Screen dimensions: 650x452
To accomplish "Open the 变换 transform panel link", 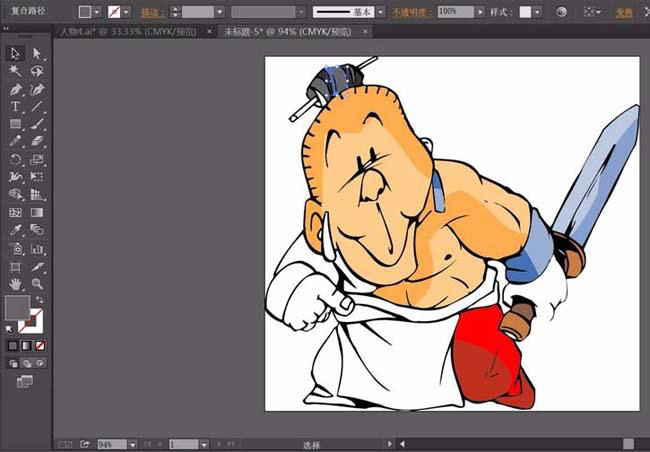I will click(624, 12).
